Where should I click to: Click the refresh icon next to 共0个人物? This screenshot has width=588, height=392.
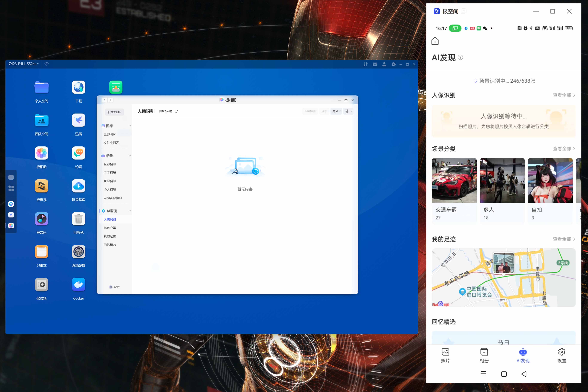pos(176,111)
